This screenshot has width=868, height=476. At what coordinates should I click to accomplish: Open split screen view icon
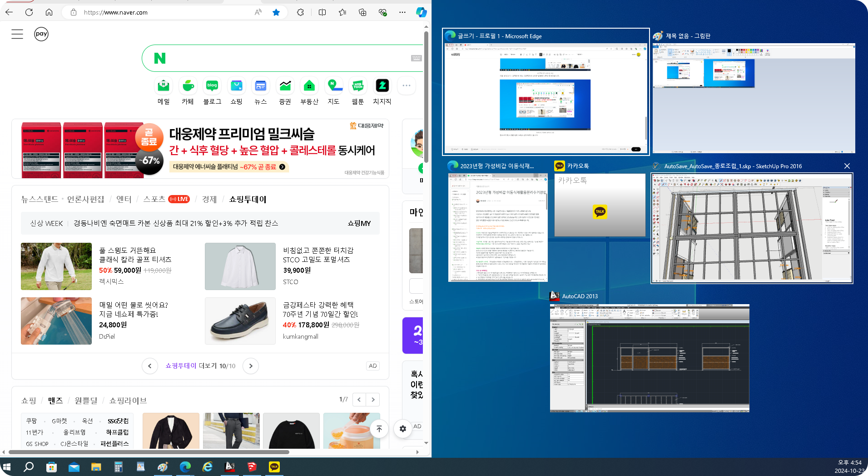pyautogui.click(x=322, y=12)
